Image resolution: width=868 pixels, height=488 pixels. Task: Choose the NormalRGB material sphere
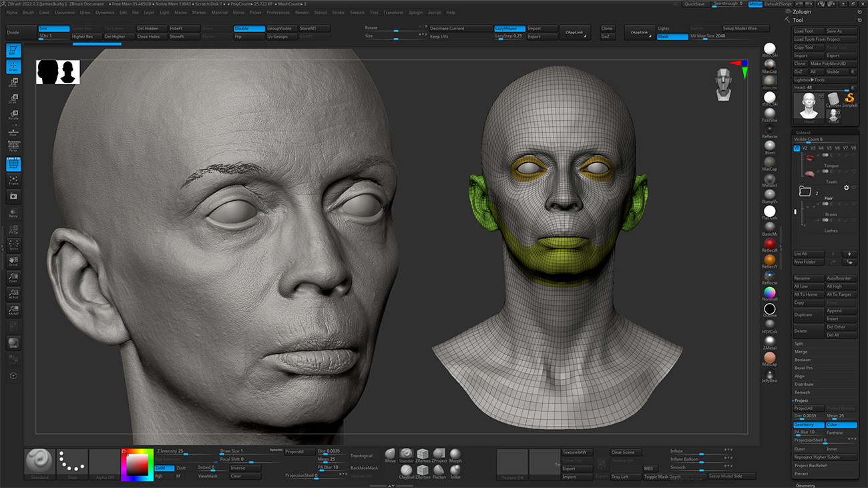click(770, 293)
